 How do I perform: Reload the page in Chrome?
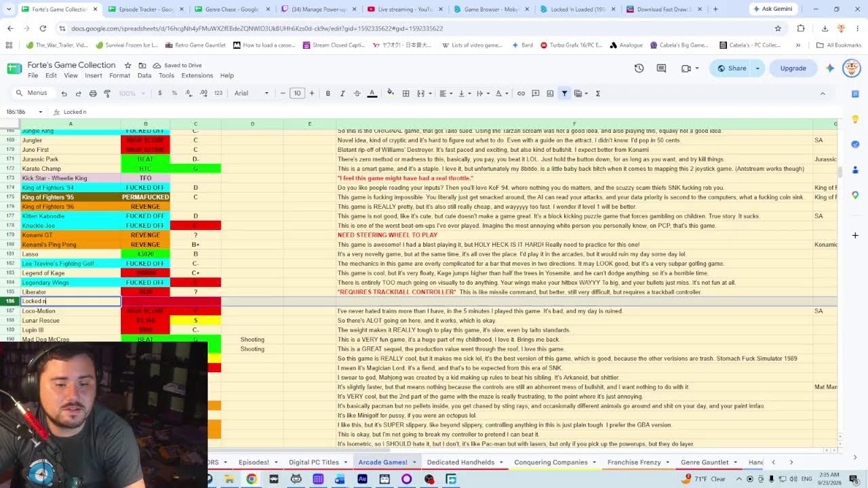(43, 28)
